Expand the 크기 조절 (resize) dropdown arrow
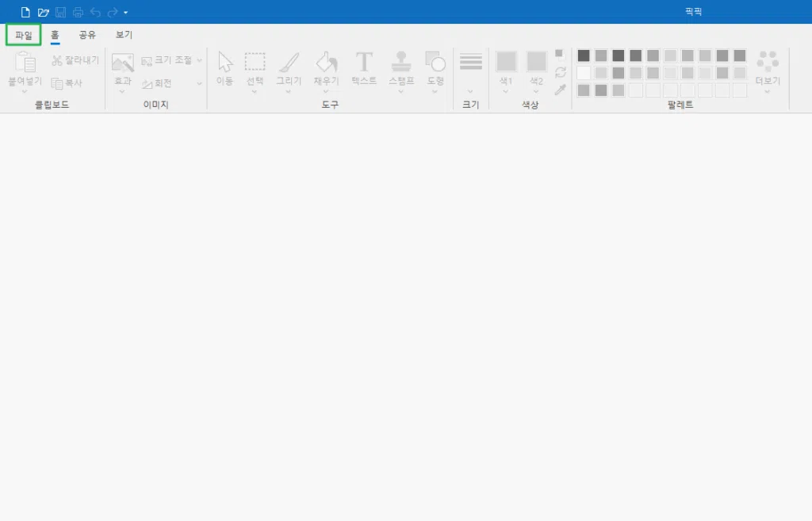 click(199, 60)
